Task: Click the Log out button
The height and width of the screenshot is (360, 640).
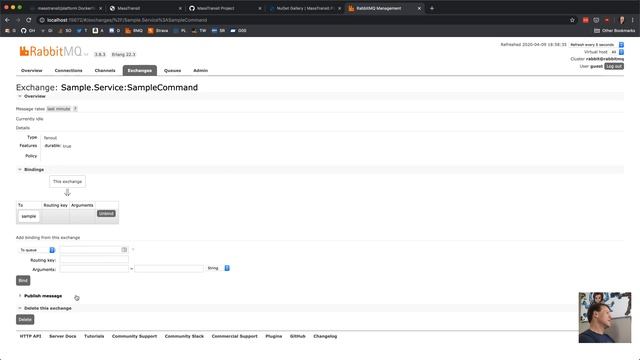Action: tap(614, 66)
